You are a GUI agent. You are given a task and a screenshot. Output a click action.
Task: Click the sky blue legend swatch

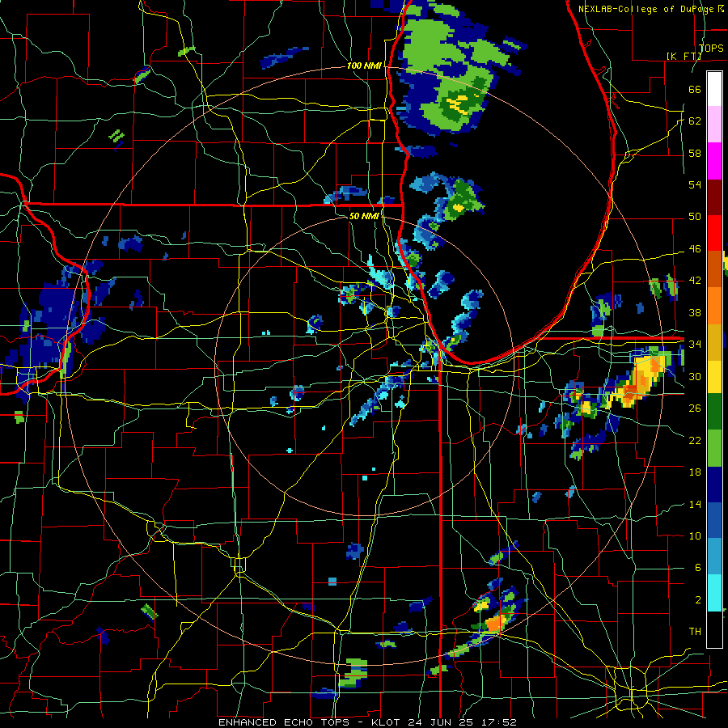click(x=714, y=557)
